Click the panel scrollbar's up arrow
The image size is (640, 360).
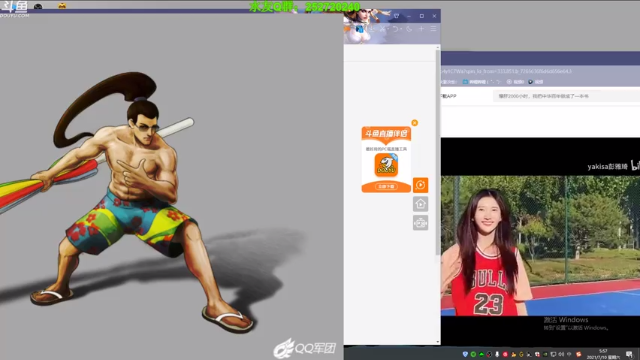[438, 48]
